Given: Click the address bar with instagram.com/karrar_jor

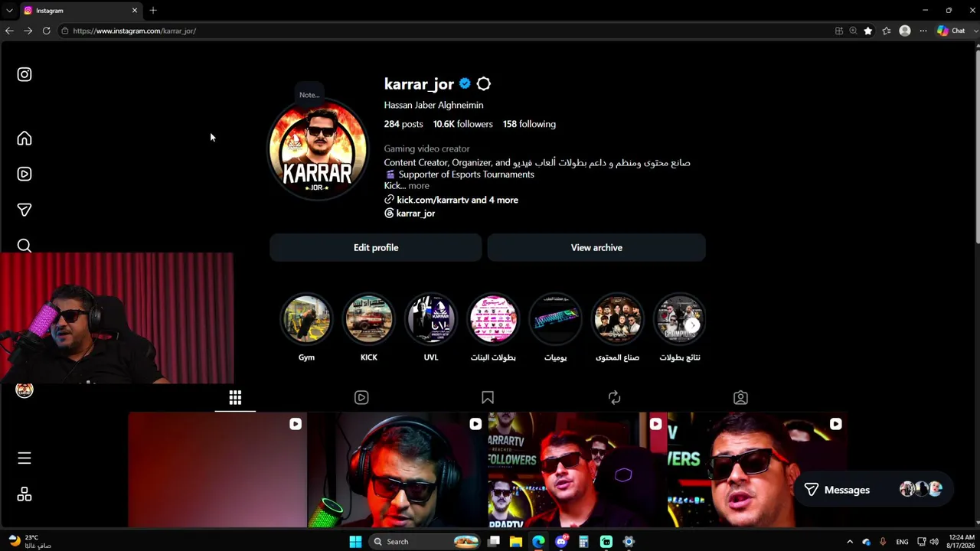Looking at the screenshot, I should [x=444, y=31].
